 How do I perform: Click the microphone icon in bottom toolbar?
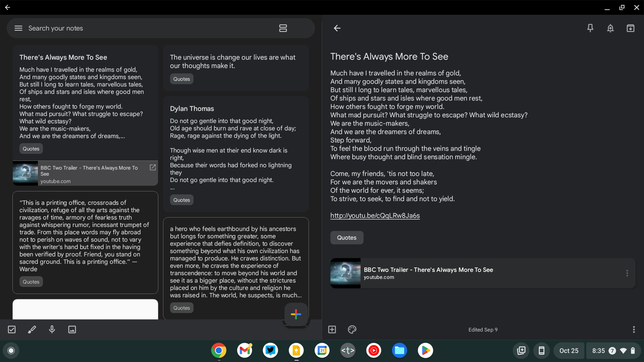point(52,329)
